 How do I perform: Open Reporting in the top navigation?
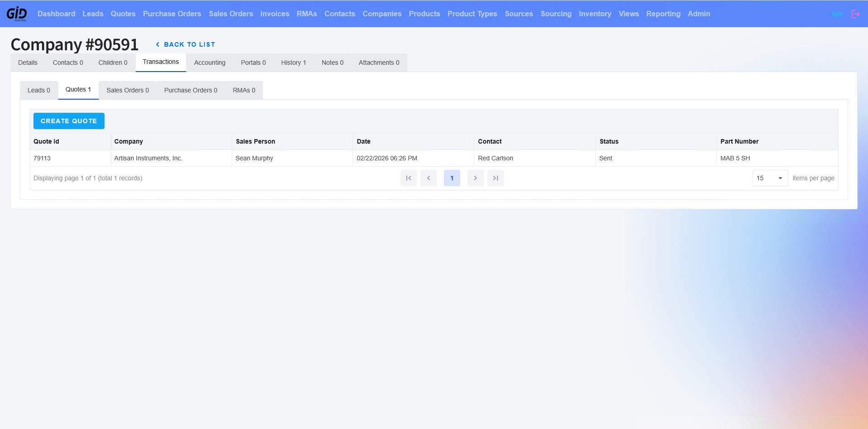663,14
